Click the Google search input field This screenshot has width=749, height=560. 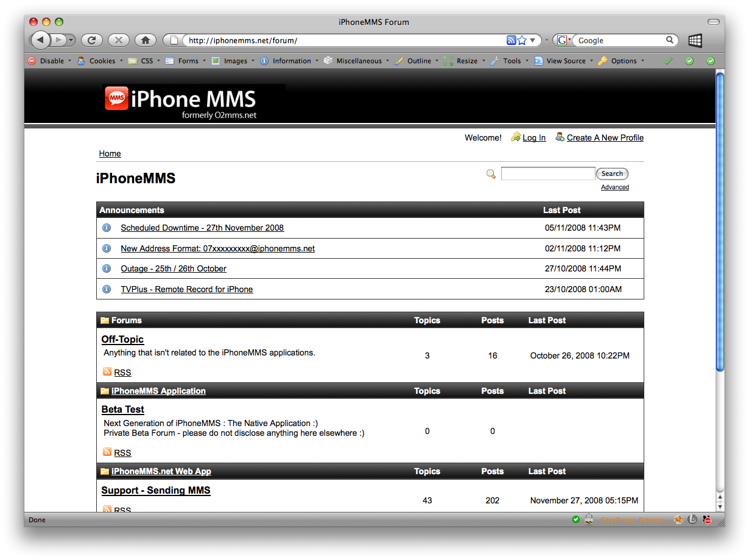tap(620, 40)
